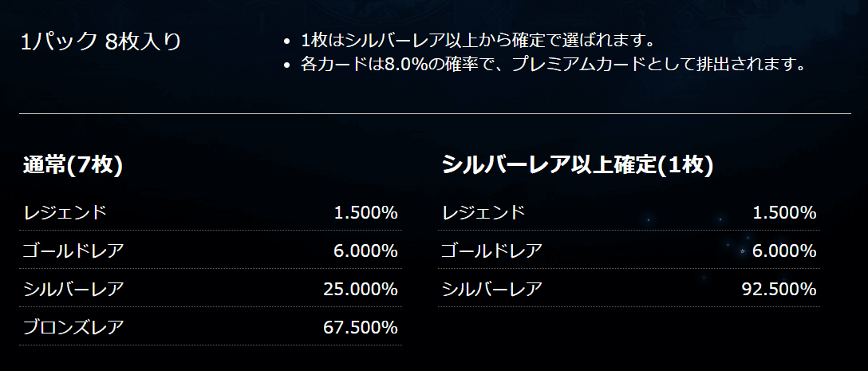The height and width of the screenshot is (371, 868).
Task: Select ゴールドレア label under 通常(7枚)
Action: (73, 251)
